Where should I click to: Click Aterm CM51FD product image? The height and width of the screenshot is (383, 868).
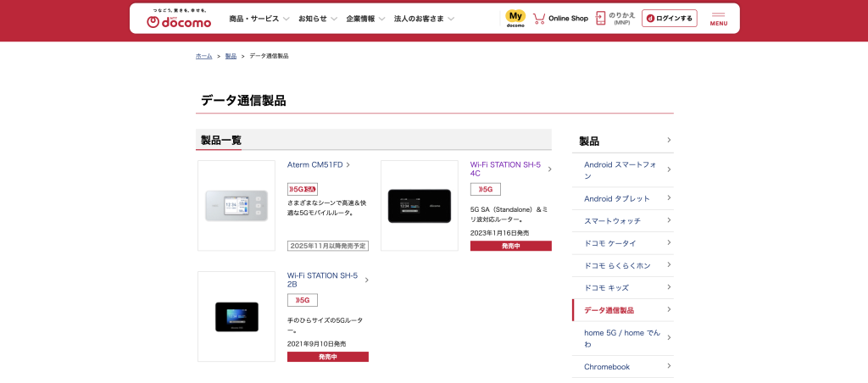coord(236,205)
